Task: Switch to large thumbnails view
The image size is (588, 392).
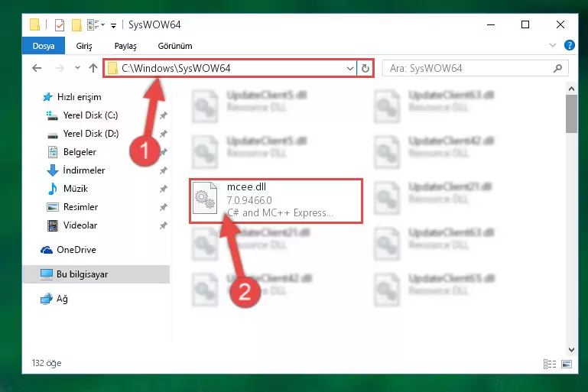Action: (x=567, y=364)
